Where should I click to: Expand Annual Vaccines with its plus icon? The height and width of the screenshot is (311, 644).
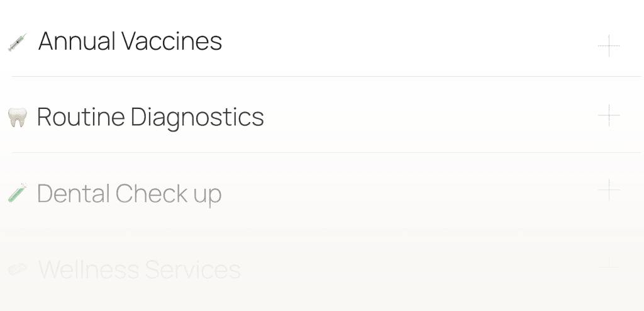(608, 45)
